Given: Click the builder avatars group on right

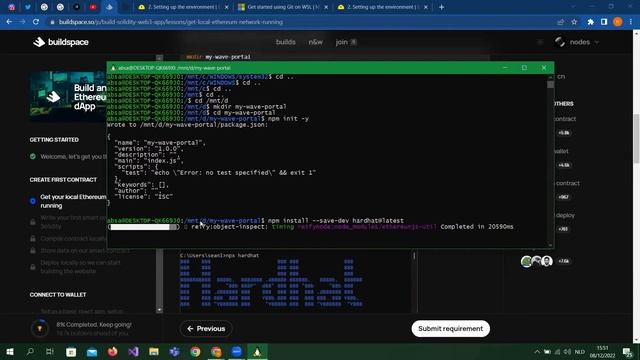Looking at the screenshot, I should click(x=537, y=261).
